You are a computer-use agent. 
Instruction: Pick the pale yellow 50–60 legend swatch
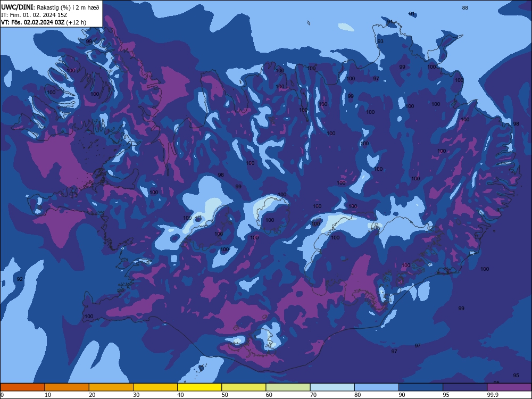244,387
